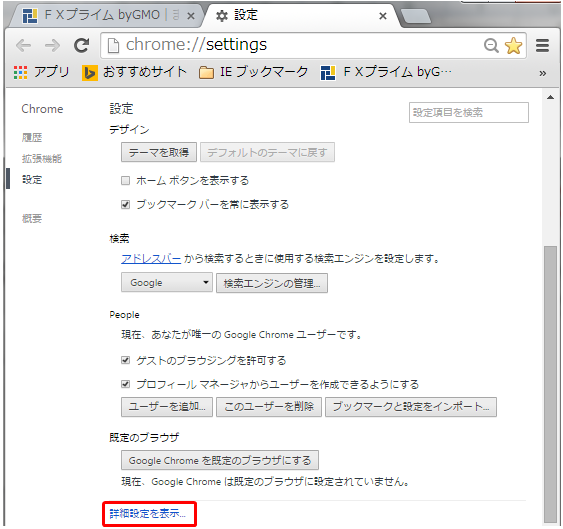Open the Google search engine dropdown
The image size is (563, 529).
(167, 282)
